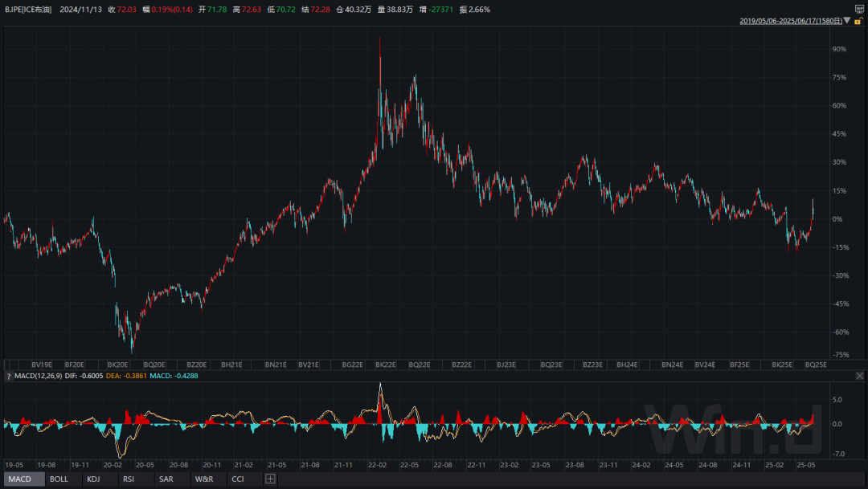Screen dimensions: 868x489
Task: Click the BV19E contract marker
Action: pos(42,365)
